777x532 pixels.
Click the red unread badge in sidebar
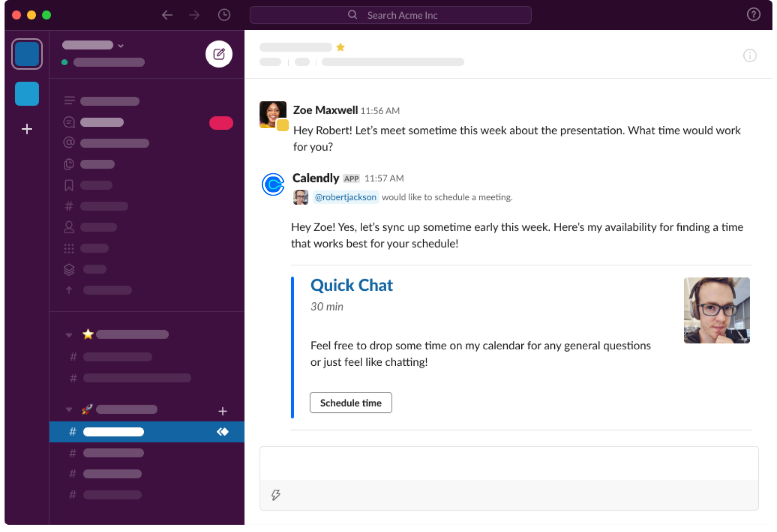pyautogui.click(x=221, y=123)
